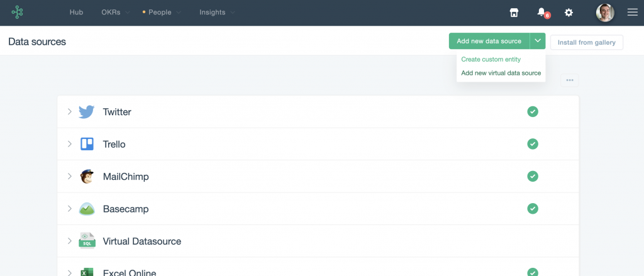Open the People navigation dropdown
644x276 pixels.
162,13
